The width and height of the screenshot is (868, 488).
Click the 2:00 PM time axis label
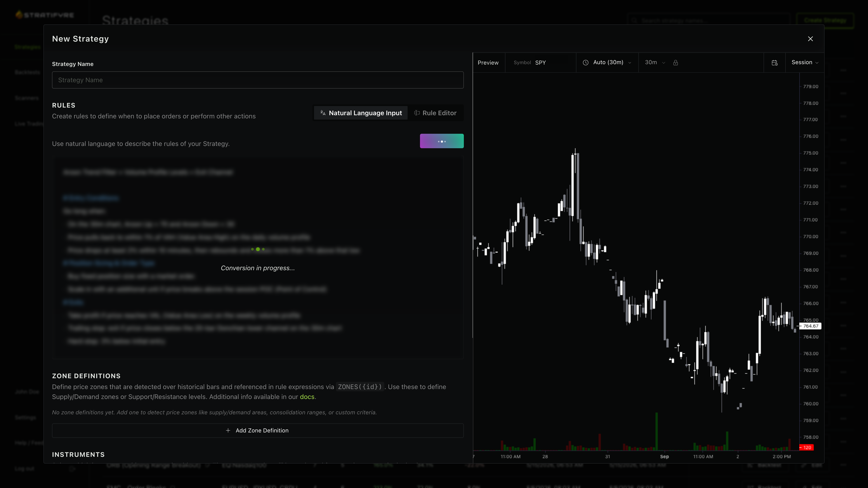[782, 457]
